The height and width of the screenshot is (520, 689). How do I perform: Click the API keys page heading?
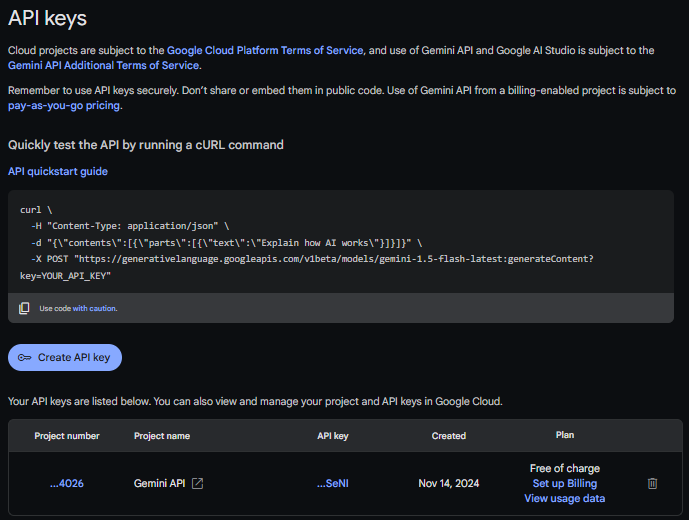click(47, 18)
